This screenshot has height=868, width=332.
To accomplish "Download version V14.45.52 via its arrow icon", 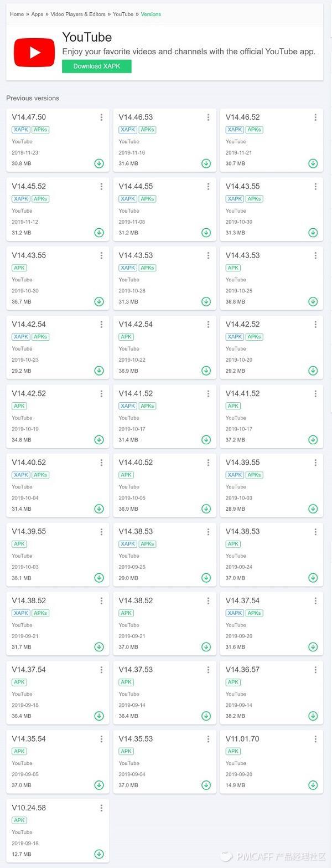I will [x=99, y=233].
